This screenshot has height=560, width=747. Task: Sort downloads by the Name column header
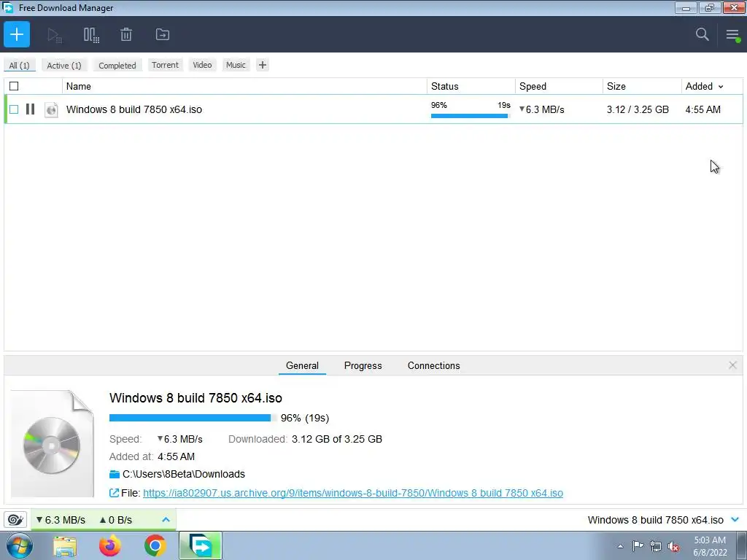tap(79, 86)
